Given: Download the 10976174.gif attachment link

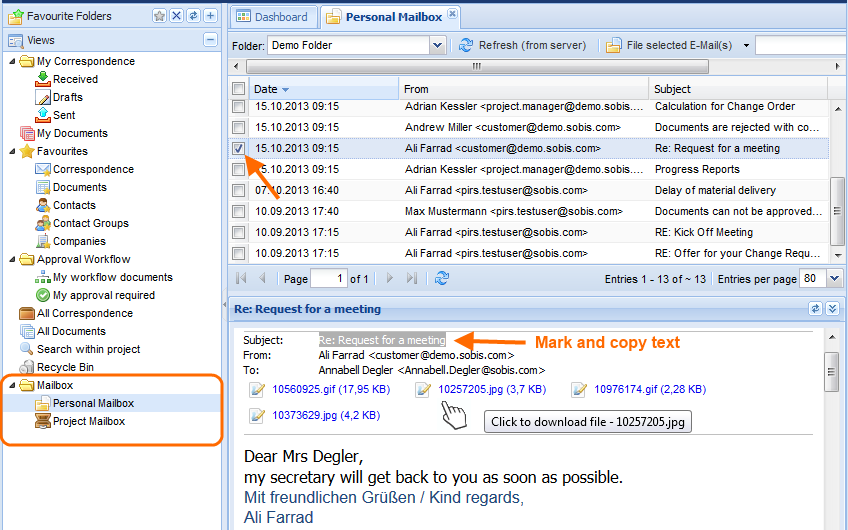Looking at the screenshot, I should 634,389.
